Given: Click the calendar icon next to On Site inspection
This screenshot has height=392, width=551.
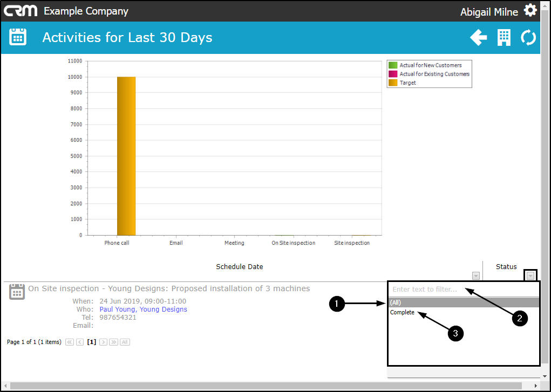Looking at the screenshot, I should 17,292.
